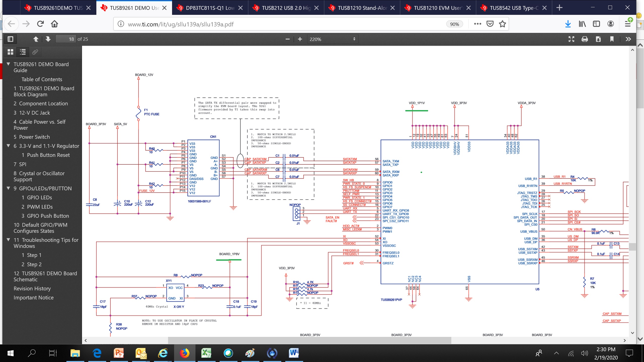Save page to Pocket
This screenshot has width=644, height=362.
[490, 24]
